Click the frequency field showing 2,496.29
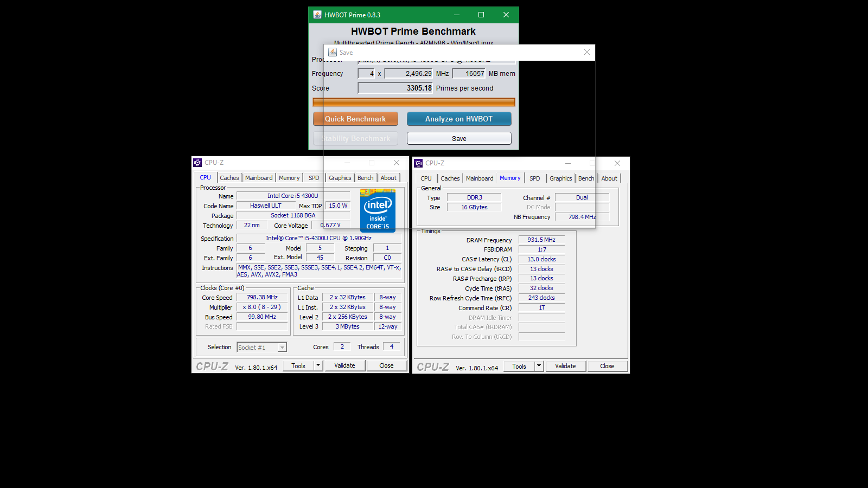This screenshot has height=488, width=868. tap(409, 73)
